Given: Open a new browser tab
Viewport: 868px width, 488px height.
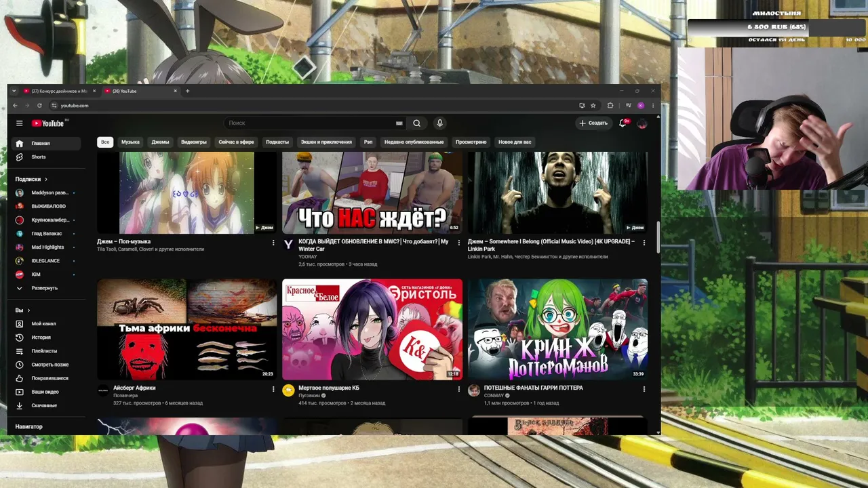Looking at the screenshot, I should (x=188, y=91).
